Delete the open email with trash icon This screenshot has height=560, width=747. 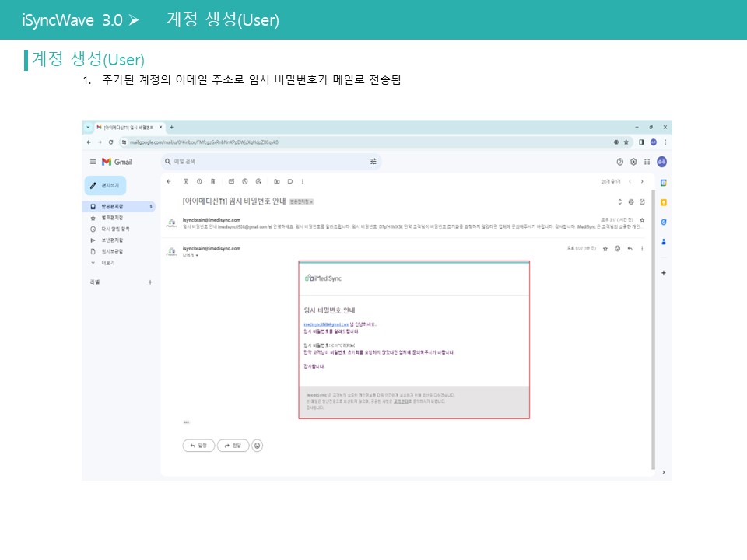coord(212,181)
